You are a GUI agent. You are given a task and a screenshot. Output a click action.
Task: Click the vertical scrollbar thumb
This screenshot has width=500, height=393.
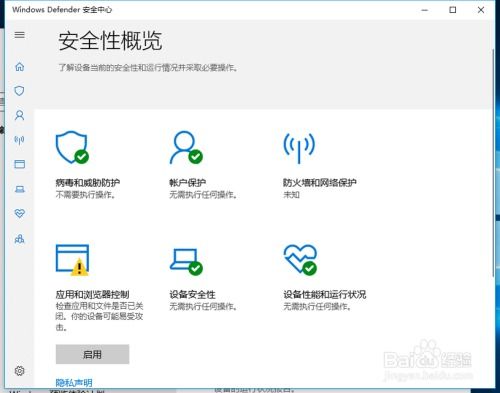pos(493,163)
